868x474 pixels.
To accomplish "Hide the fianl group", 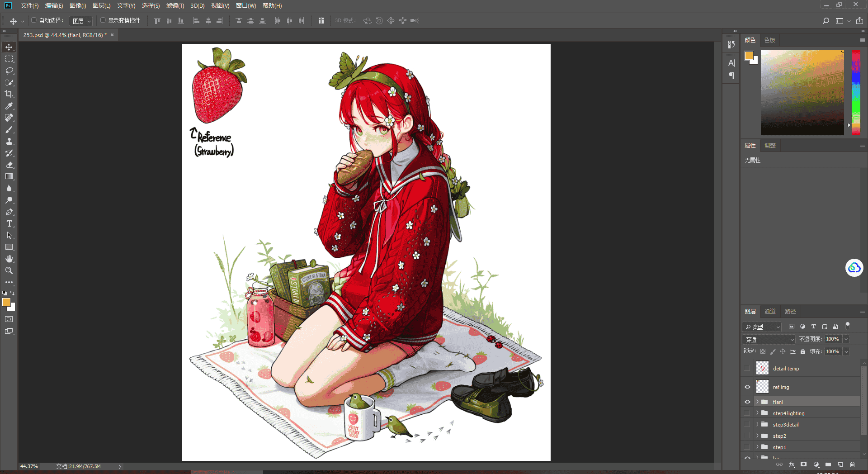I will pos(747,402).
